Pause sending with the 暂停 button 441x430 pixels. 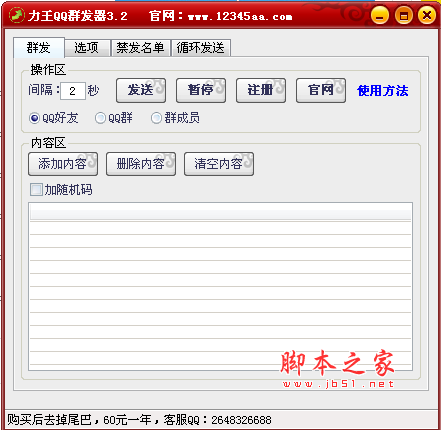pyautogui.click(x=201, y=90)
